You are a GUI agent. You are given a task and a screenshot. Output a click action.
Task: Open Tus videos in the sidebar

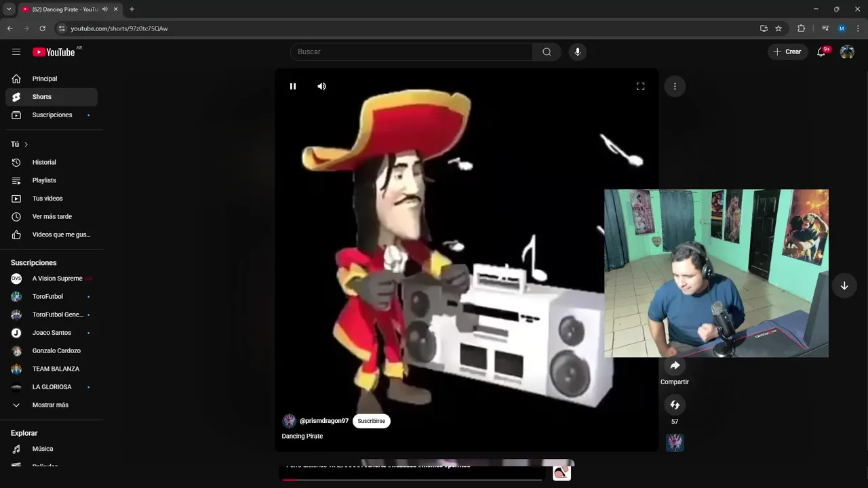click(52, 199)
